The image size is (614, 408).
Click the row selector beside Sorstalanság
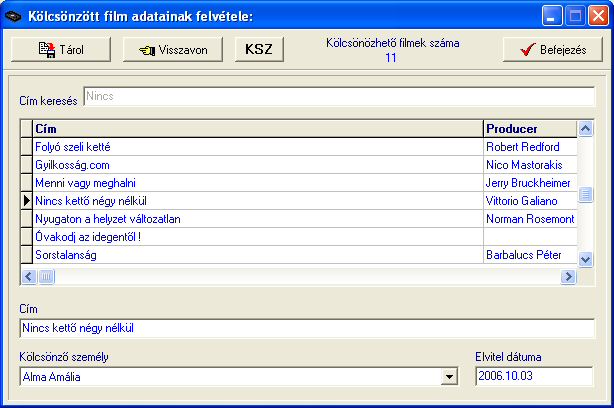tap(26, 255)
